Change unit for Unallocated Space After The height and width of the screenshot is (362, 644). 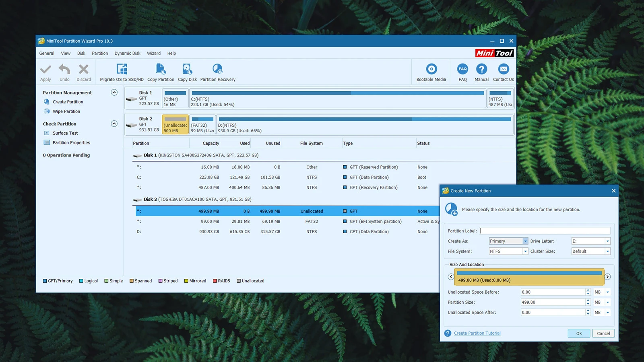pos(608,312)
